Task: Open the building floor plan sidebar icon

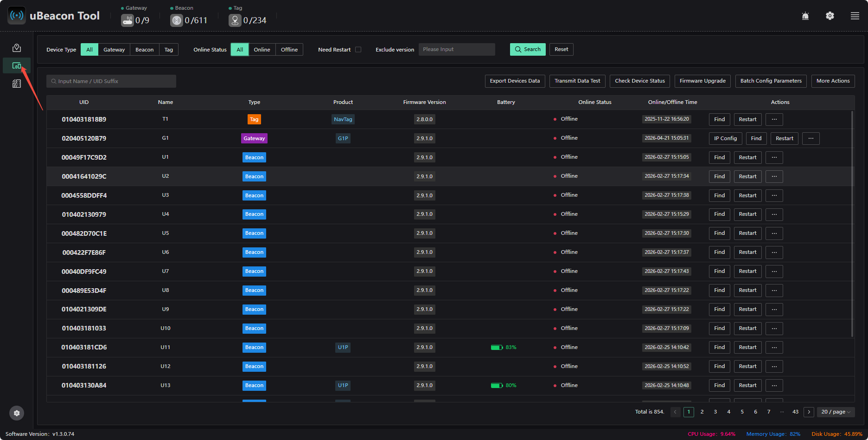Action: tap(17, 84)
